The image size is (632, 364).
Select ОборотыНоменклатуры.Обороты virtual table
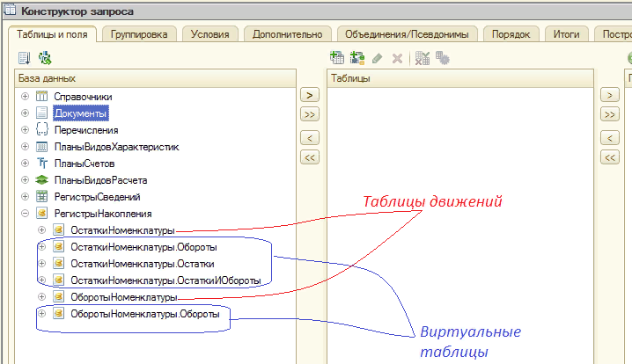click(x=145, y=314)
